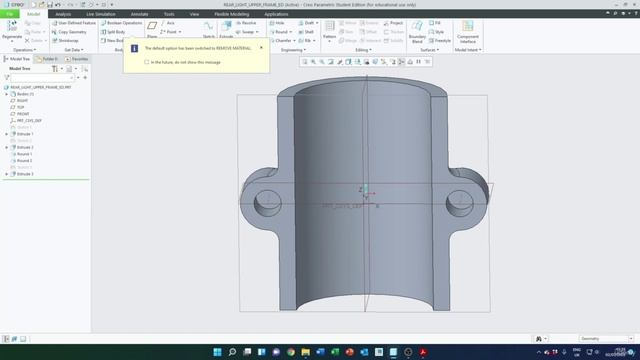Click the Axis datum tool
640x360 pixels.
(168, 23)
